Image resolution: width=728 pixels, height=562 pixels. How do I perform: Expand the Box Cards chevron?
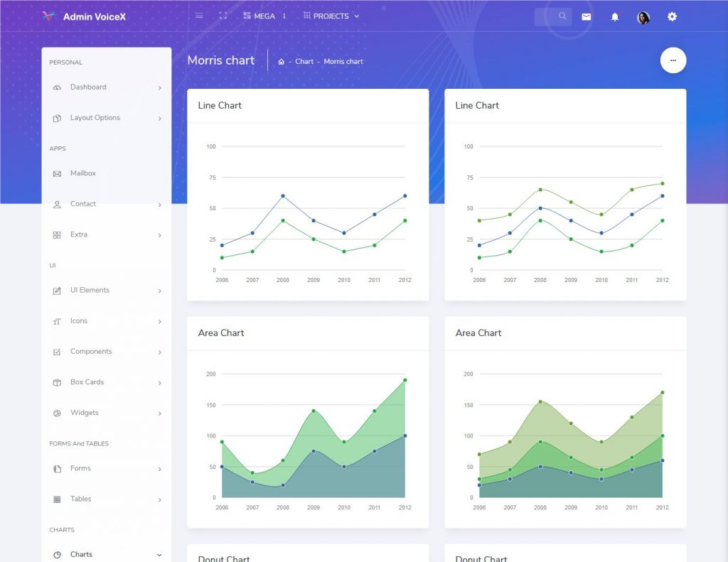[x=160, y=383]
